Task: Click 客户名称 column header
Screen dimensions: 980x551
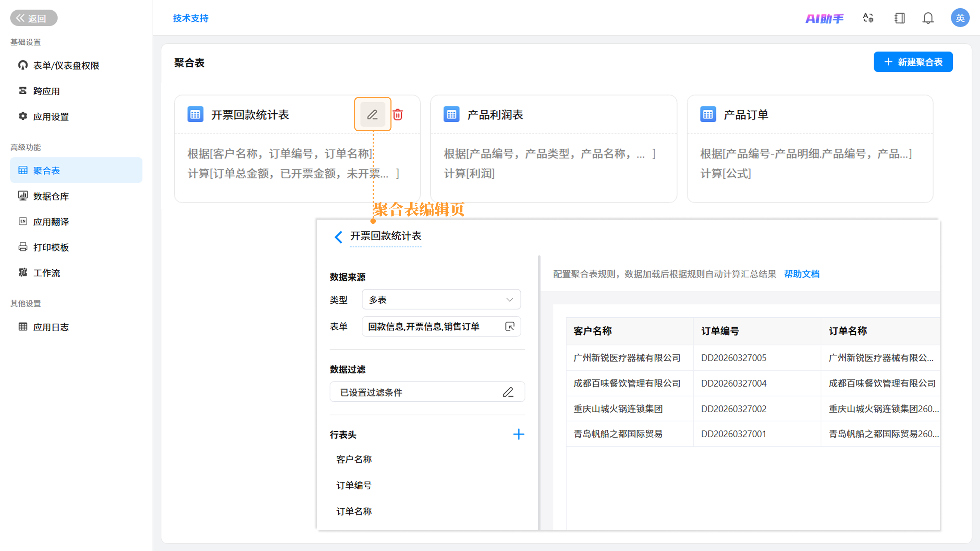Action: click(x=630, y=331)
